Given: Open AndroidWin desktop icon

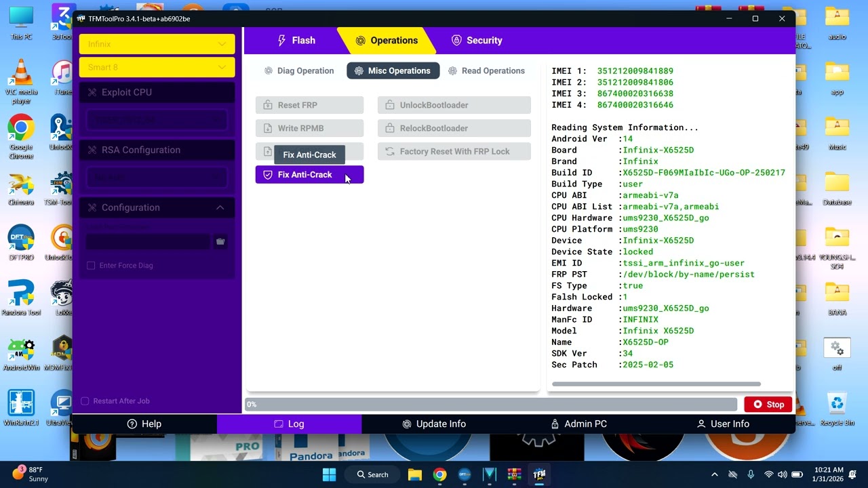Looking at the screenshot, I should click(x=21, y=353).
